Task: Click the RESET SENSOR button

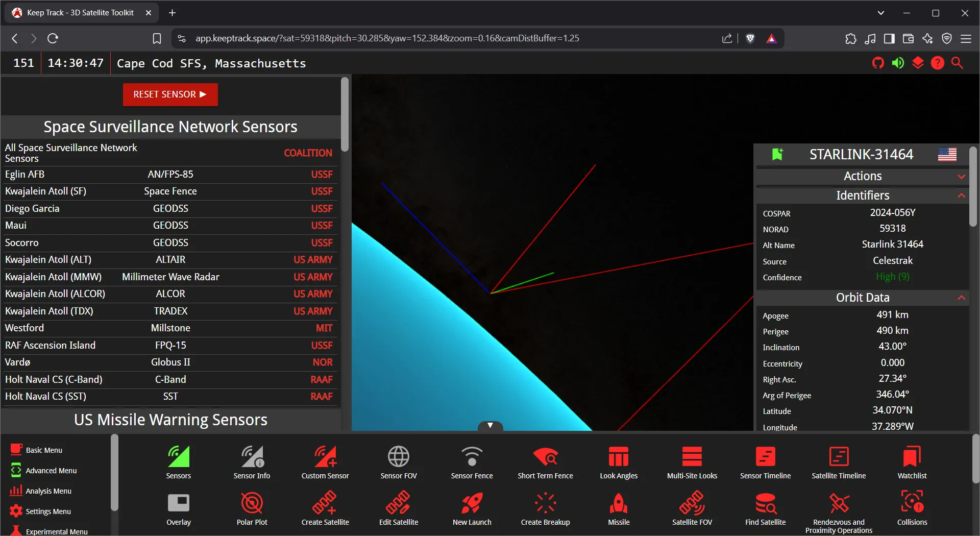Action: (x=170, y=94)
